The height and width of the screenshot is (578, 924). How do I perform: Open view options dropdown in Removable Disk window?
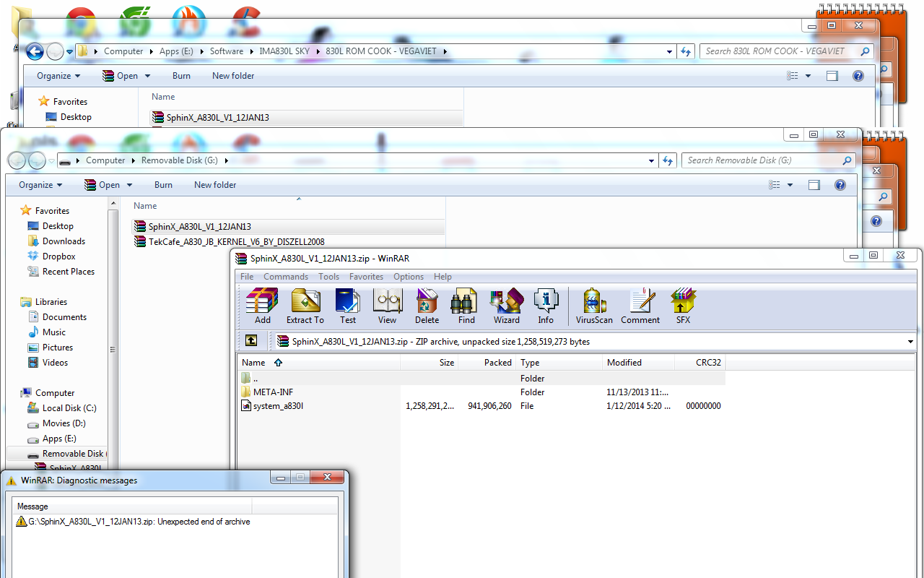click(790, 185)
